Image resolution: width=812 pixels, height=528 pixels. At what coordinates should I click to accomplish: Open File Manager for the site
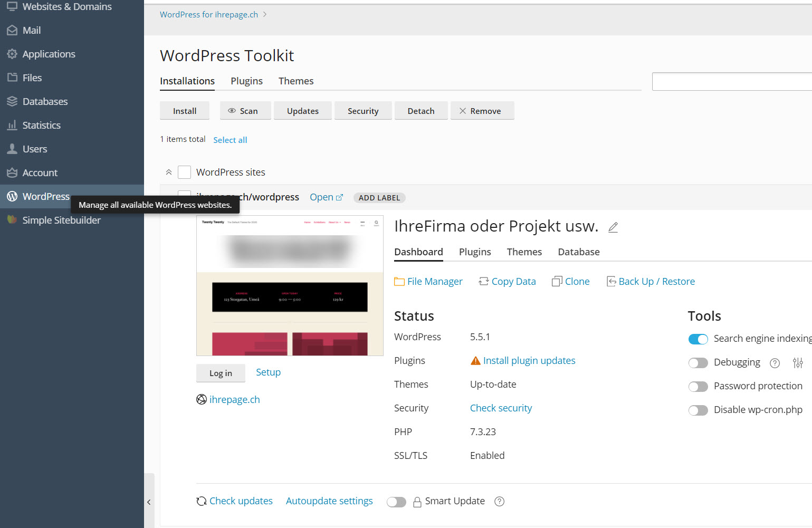428,282
